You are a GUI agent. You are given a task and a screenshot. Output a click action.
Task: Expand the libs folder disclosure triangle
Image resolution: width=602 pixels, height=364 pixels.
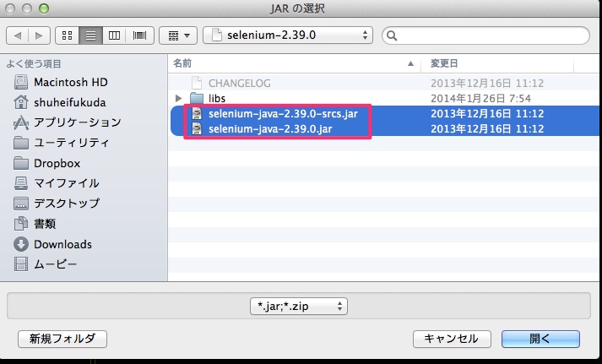(x=178, y=98)
